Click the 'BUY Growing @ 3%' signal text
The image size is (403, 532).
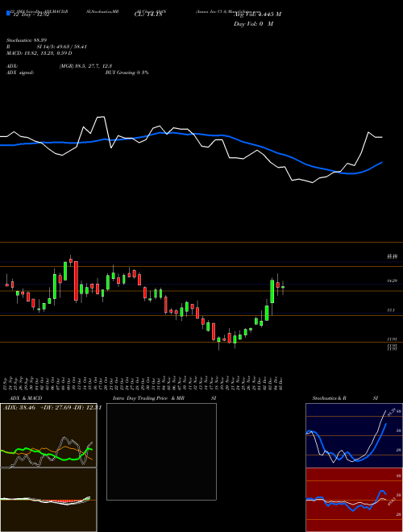[127, 73]
